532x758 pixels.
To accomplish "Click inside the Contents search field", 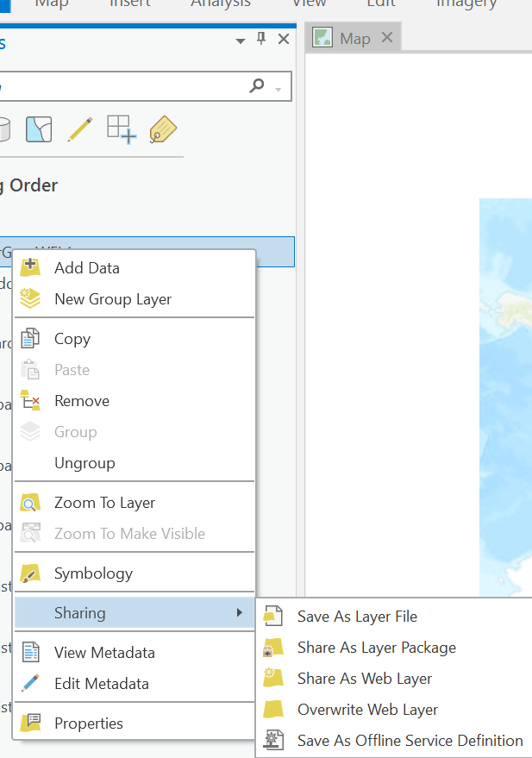I will click(x=129, y=86).
